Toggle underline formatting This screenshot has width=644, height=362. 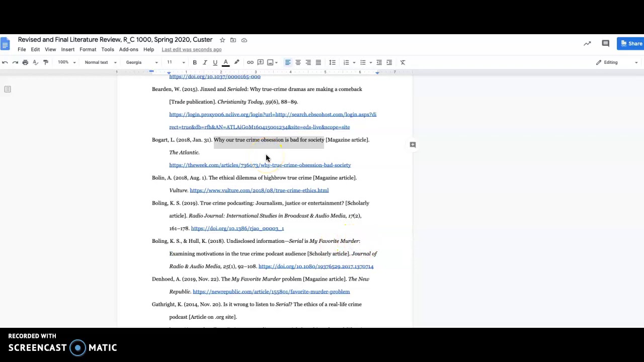pyautogui.click(x=215, y=62)
